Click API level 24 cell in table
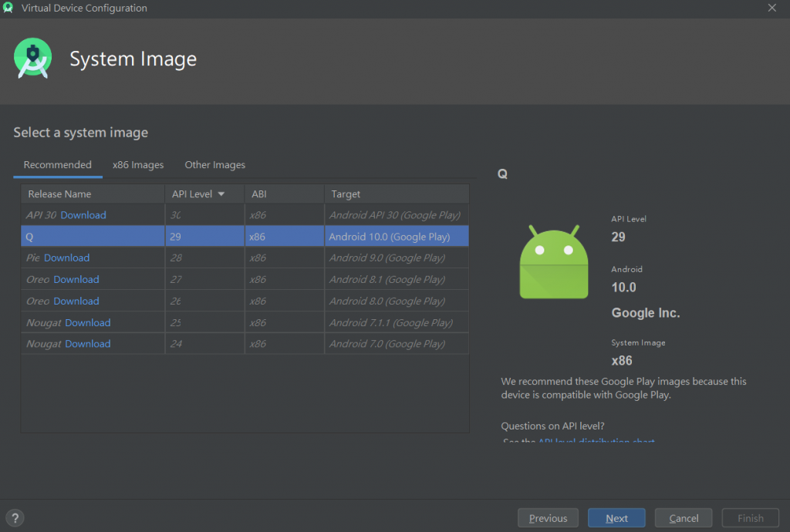Viewport: 790px width, 532px height. pos(204,344)
